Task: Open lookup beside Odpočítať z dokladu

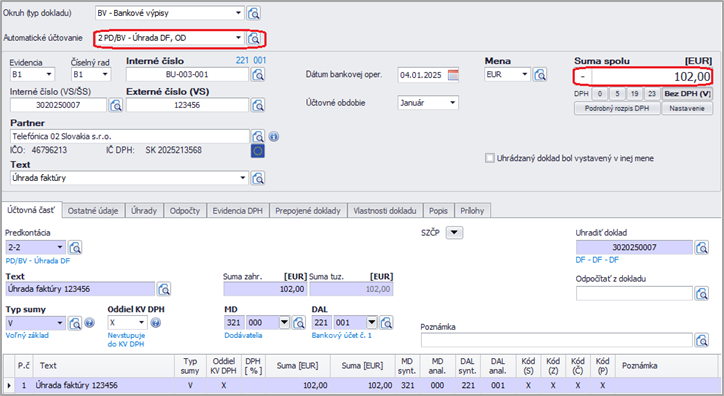Action: tap(702, 293)
